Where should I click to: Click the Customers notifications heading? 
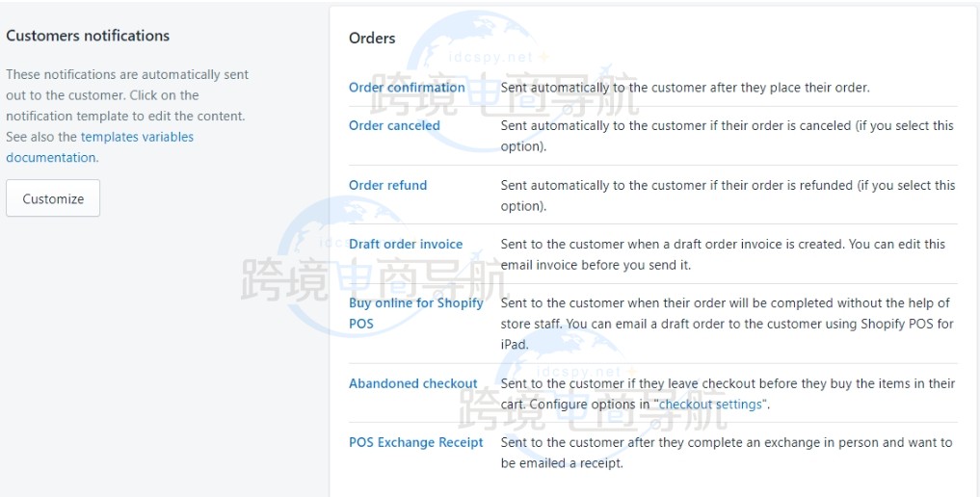(x=88, y=36)
